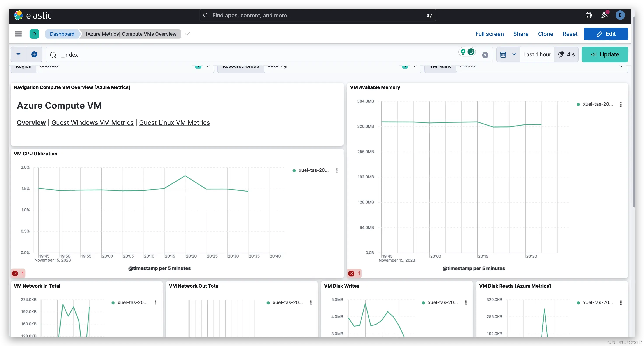Open VM Network In legend options
Viewport: 644px width, 346px height.
click(156, 303)
